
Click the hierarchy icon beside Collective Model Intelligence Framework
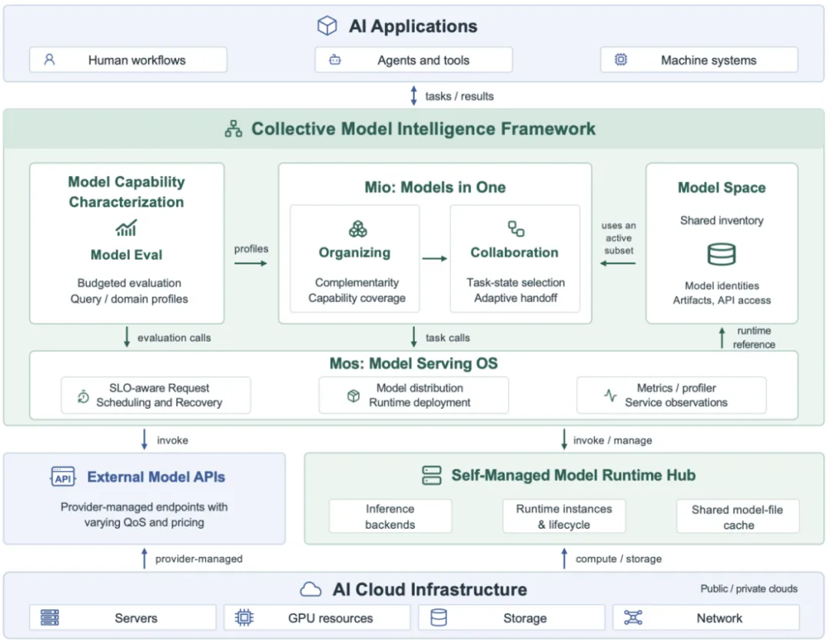click(234, 128)
